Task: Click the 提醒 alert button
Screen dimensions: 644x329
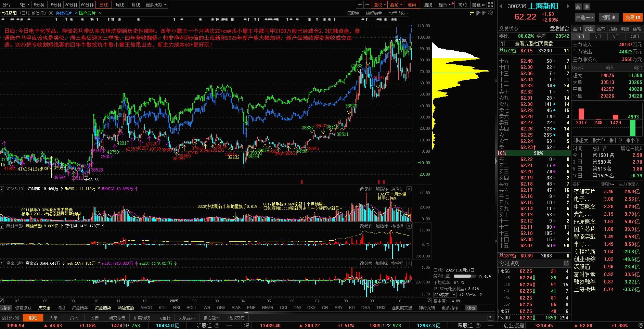Action: pyautogui.click(x=609, y=17)
